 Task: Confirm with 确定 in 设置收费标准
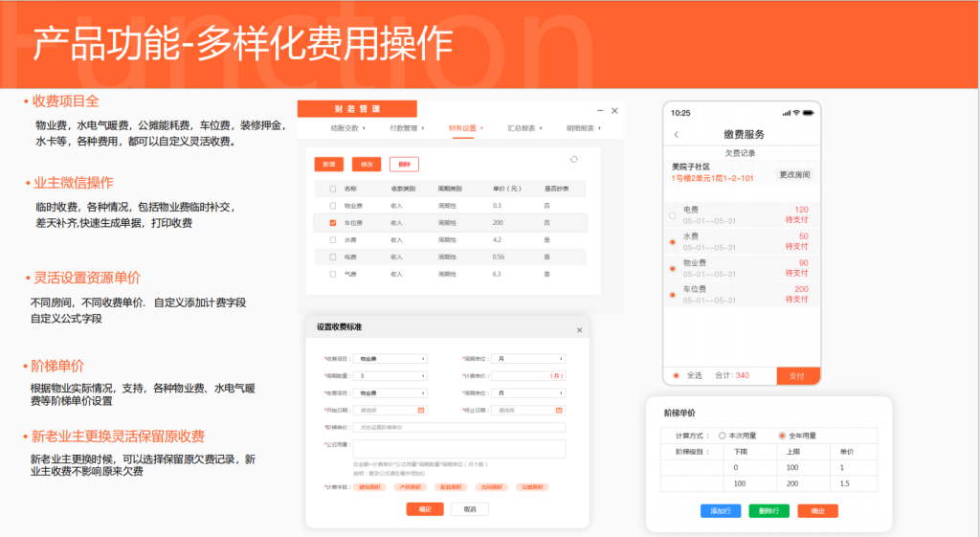[x=425, y=509]
